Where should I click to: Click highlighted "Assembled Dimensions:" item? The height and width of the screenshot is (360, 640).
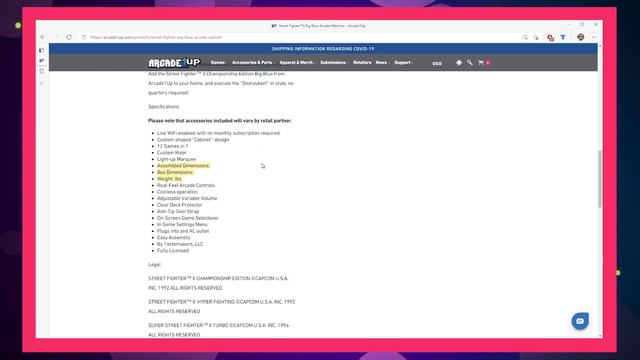183,166
